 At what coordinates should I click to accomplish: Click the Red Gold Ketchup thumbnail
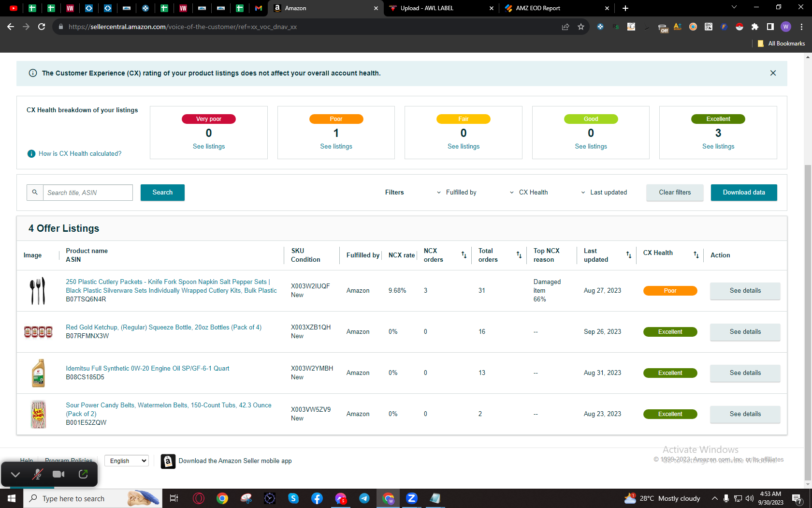point(38,332)
